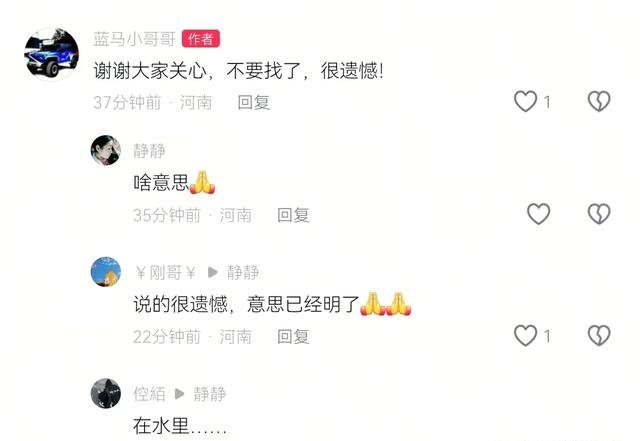Open the username 倥絔
640x441 pixels.
149,394
